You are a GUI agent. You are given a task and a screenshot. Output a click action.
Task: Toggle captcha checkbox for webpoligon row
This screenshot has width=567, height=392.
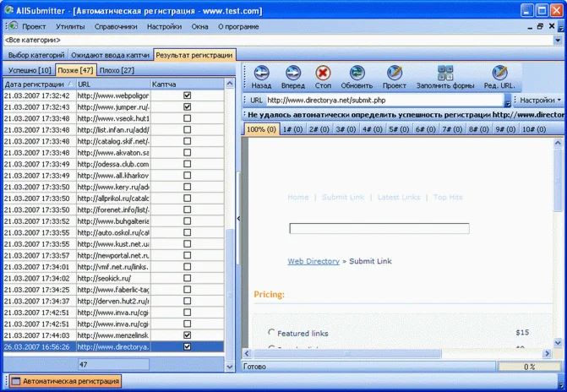point(187,95)
